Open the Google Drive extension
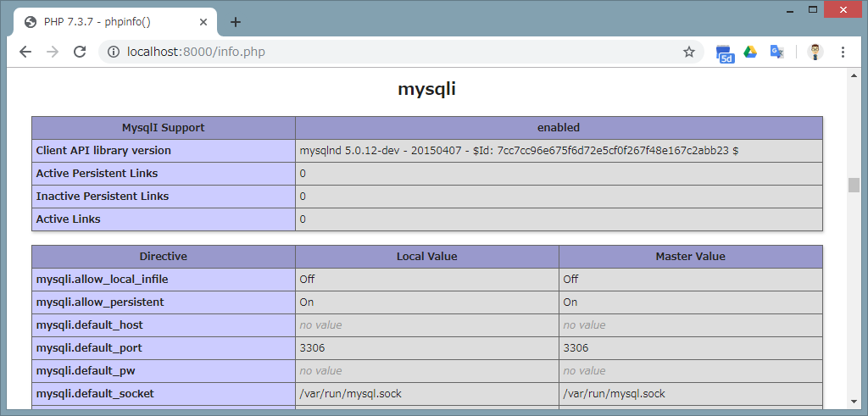Screen dimensions: 868x416 click(x=750, y=52)
